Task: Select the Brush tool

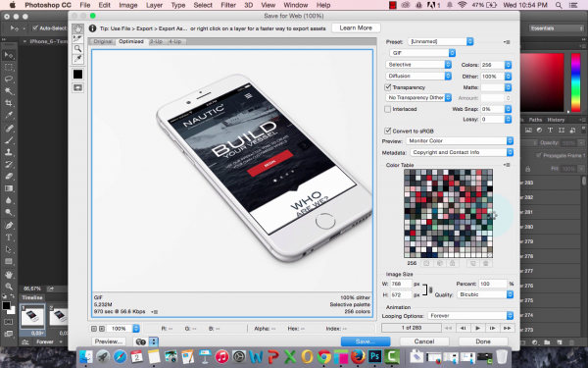Action: pos(9,140)
